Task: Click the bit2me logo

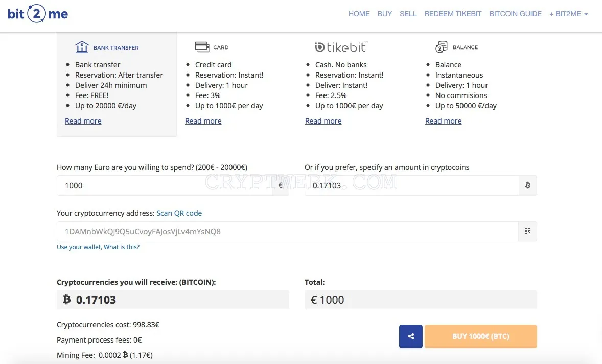Action: click(x=38, y=14)
